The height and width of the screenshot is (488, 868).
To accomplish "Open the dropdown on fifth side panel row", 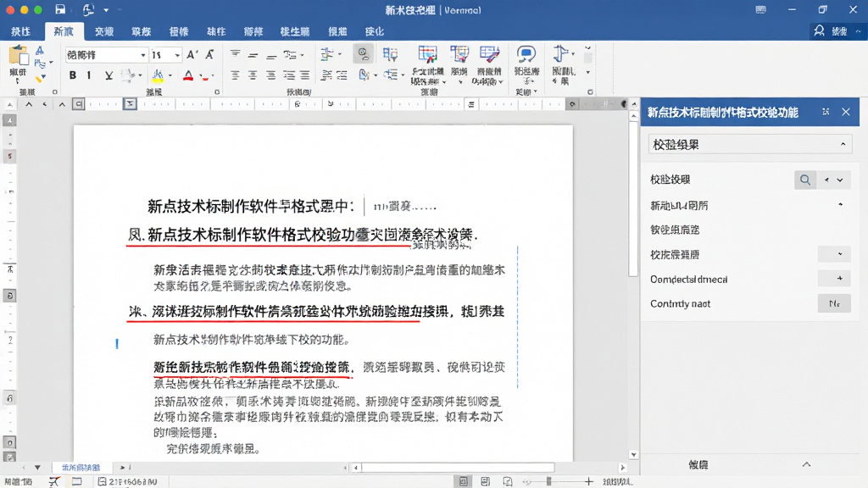I will click(834, 254).
